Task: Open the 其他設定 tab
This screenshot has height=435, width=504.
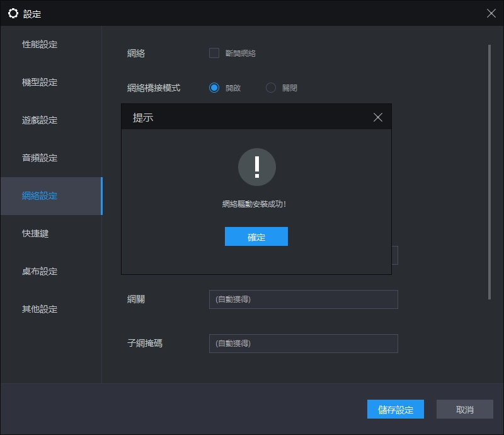Action: point(40,310)
